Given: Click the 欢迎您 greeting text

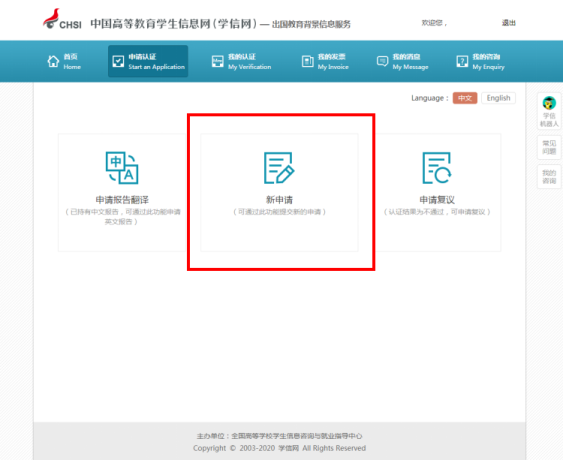Looking at the screenshot, I should [434, 23].
